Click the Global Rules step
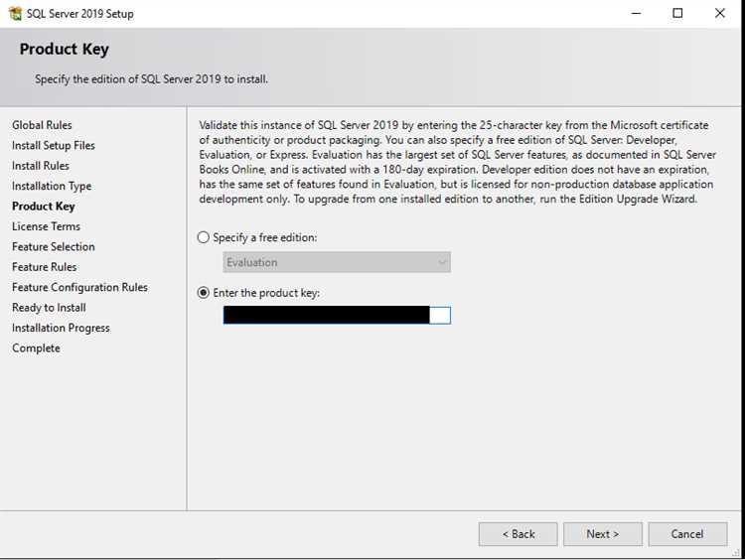The image size is (745, 560). coord(42,125)
